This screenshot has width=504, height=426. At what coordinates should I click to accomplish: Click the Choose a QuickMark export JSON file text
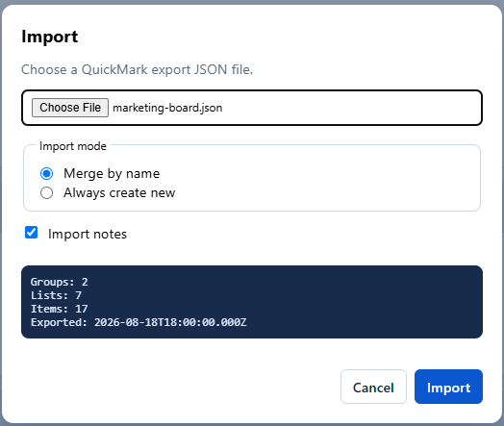click(x=137, y=69)
